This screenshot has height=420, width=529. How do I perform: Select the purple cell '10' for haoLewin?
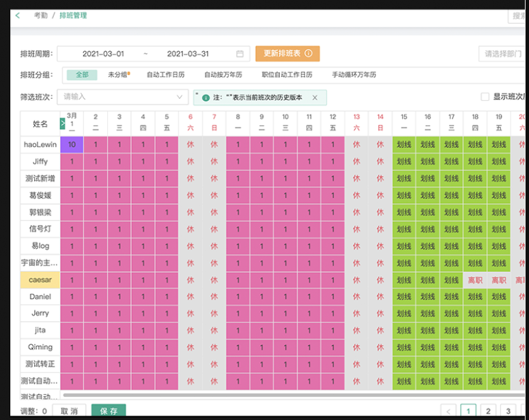point(72,145)
